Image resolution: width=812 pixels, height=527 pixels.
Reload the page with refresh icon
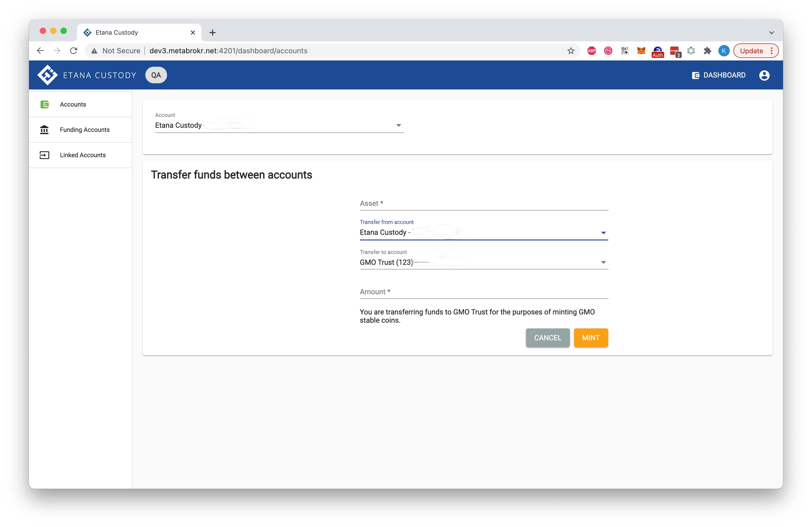pyautogui.click(x=74, y=51)
